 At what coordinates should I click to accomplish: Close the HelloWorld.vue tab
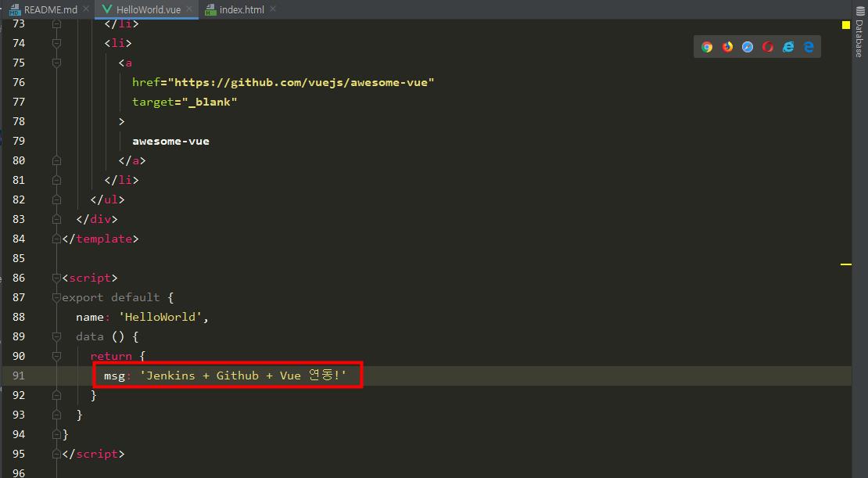pos(189,9)
